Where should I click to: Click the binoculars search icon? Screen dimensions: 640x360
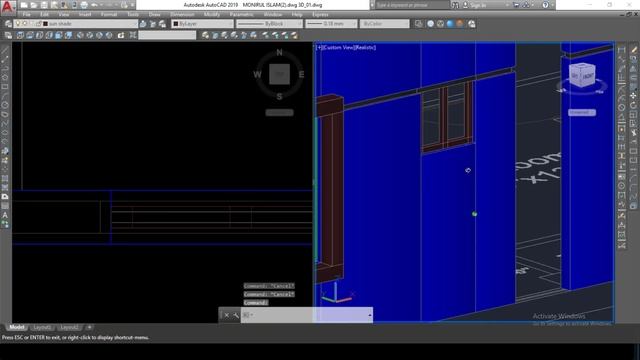(x=455, y=5)
